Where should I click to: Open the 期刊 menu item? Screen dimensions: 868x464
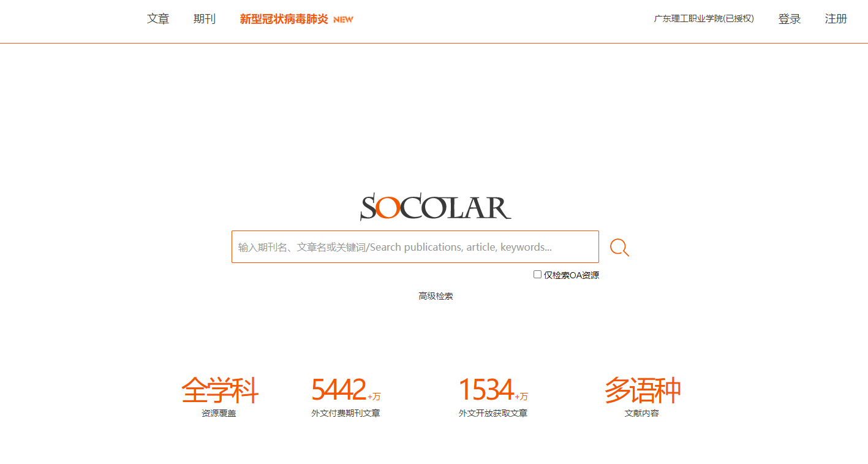tap(205, 19)
